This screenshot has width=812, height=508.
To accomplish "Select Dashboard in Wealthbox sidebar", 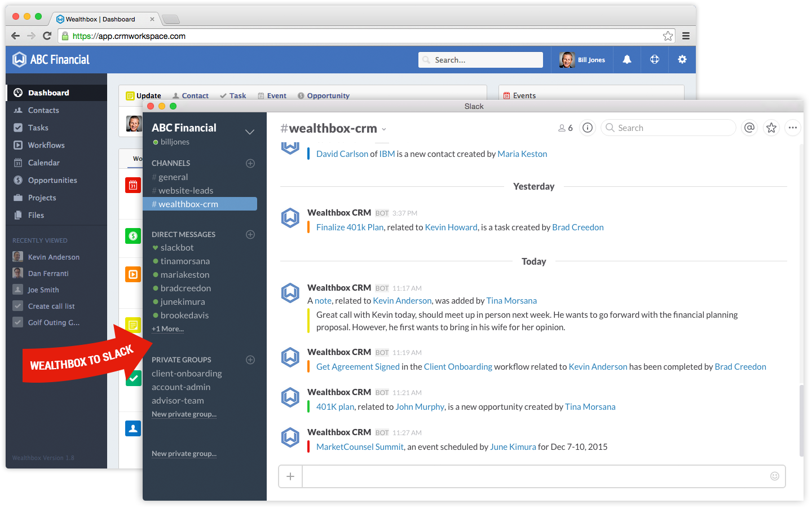I will pos(56,93).
